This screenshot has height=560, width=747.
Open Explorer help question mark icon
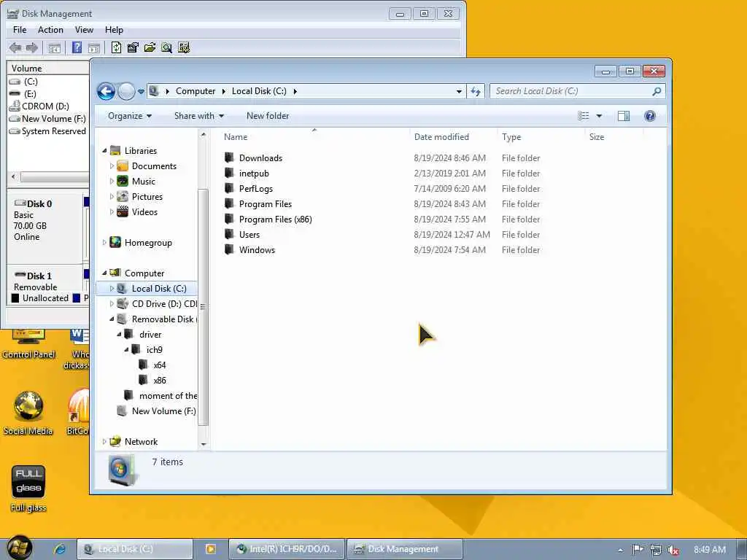click(649, 116)
